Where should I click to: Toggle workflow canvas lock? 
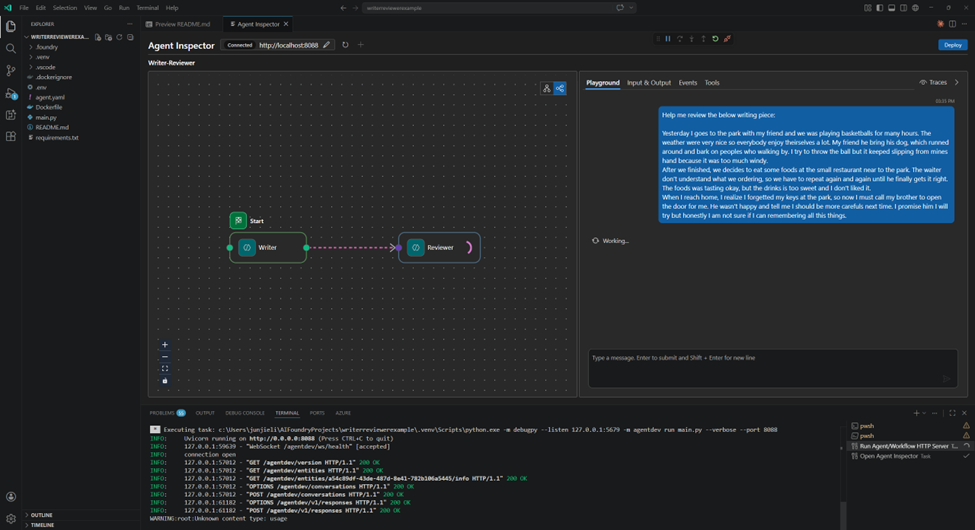[x=165, y=381]
